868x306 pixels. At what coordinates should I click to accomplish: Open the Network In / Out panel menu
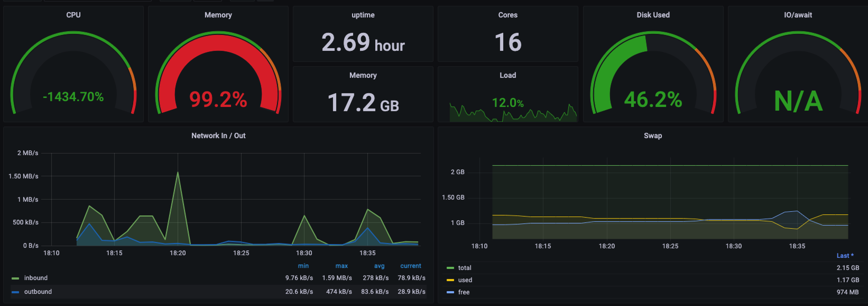[x=218, y=136]
